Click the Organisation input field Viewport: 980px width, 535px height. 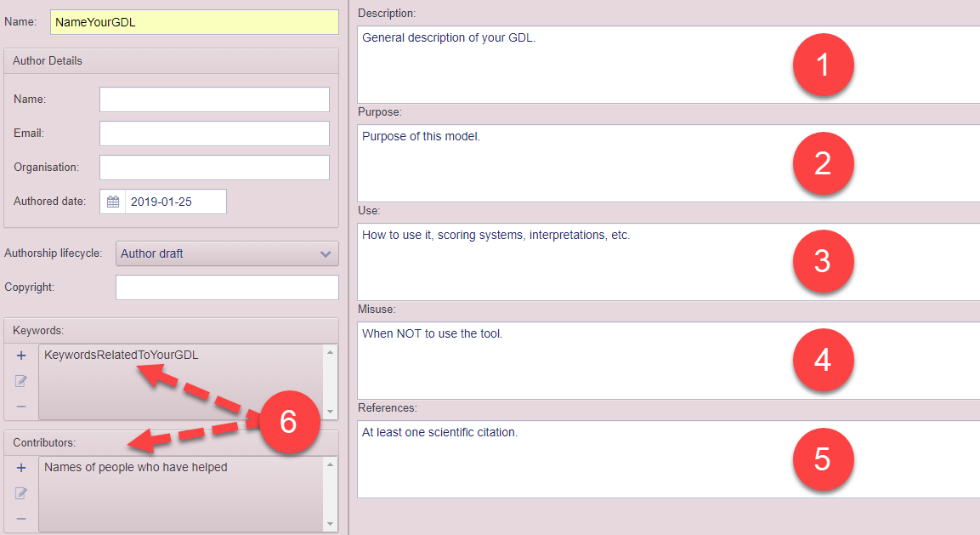(x=214, y=168)
